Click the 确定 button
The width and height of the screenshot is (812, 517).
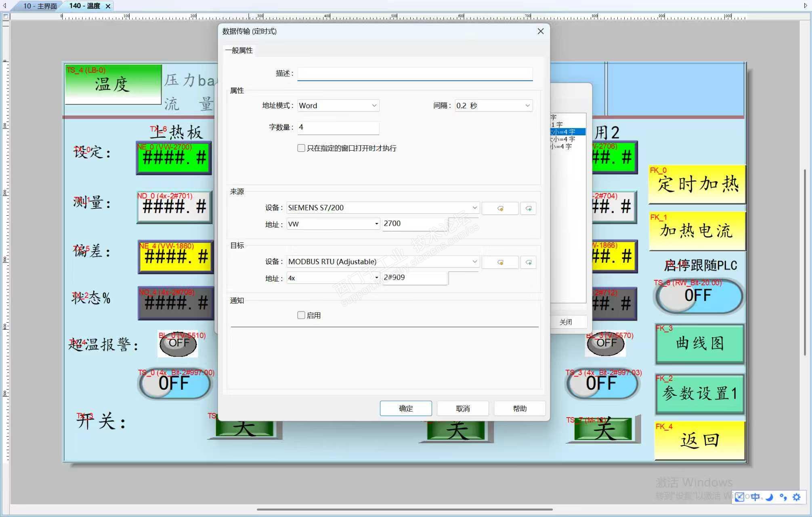(x=405, y=408)
